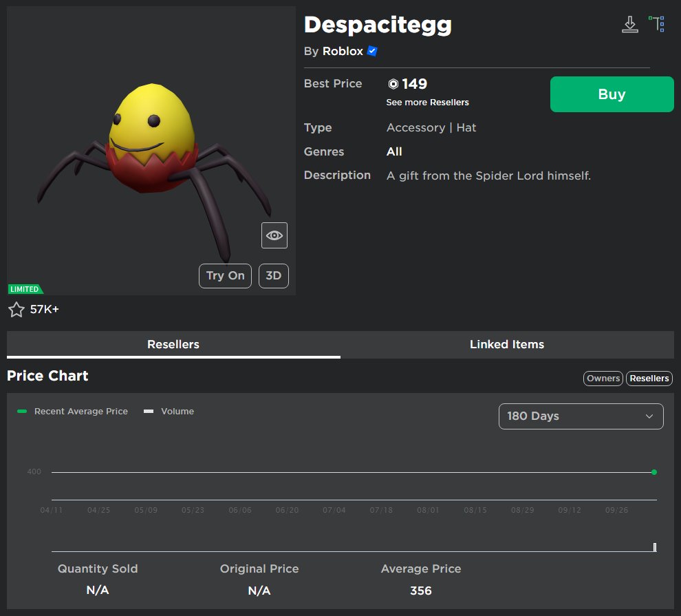This screenshot has height=616, width=681.
Task: Click the chevron on the 180 Days selector
Action: 649,416
